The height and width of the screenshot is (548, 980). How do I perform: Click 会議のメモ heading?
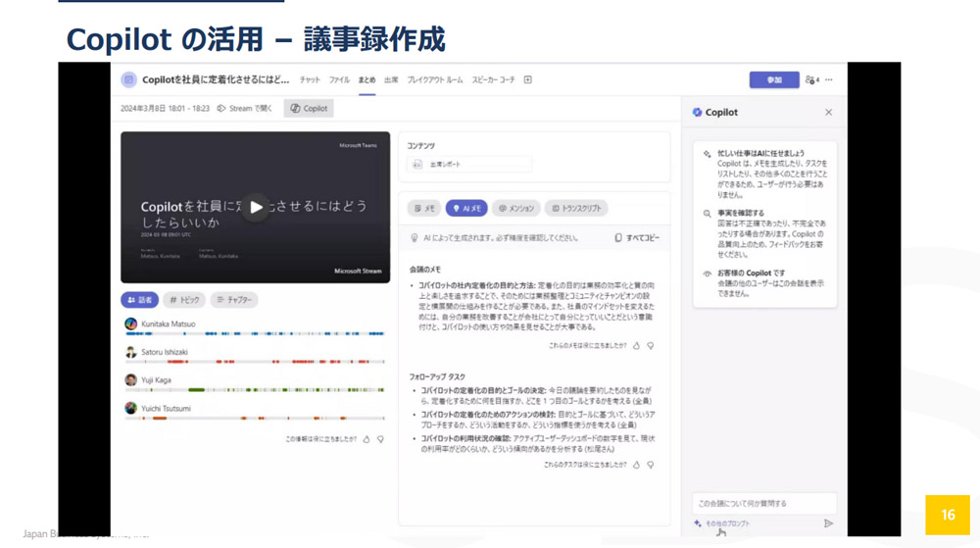click(x=425, y=270)
